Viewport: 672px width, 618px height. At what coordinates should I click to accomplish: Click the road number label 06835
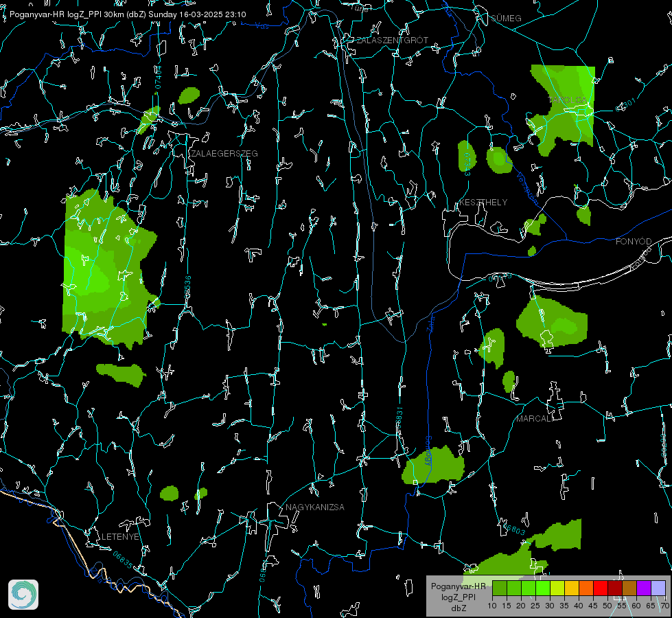pos(123,560)
